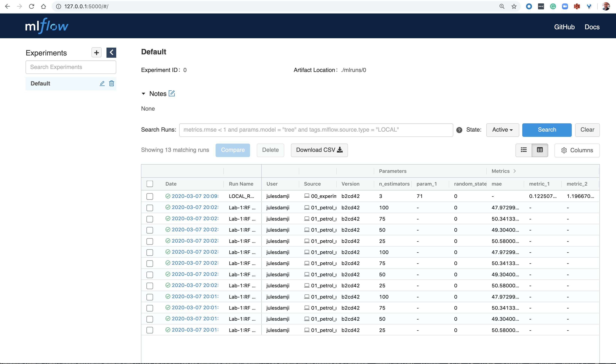The height and width of the screenshot is (364, 616).
Task: Open the GitHub link in header
Action: pyautogui.click(x=564, y=27)
